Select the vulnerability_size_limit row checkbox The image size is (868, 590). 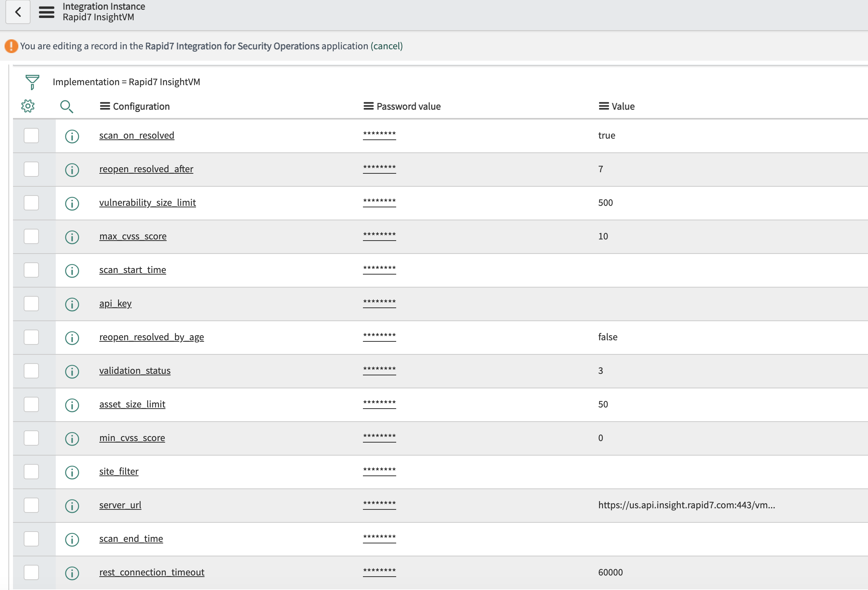31,203
